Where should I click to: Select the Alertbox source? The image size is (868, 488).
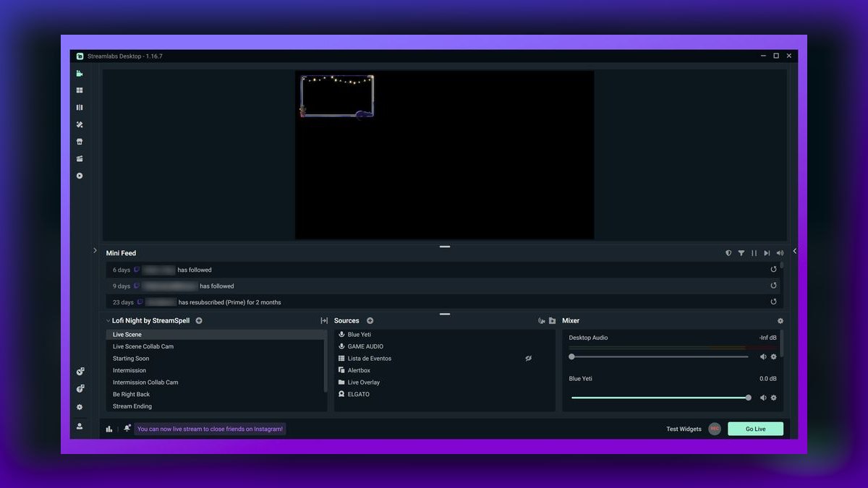[444, 370]
